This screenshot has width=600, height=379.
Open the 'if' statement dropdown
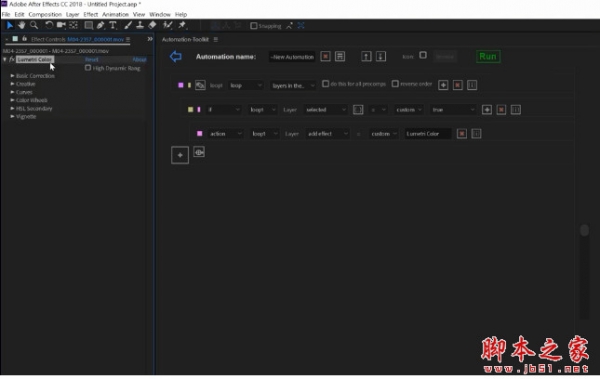click(x=223, y=110)
